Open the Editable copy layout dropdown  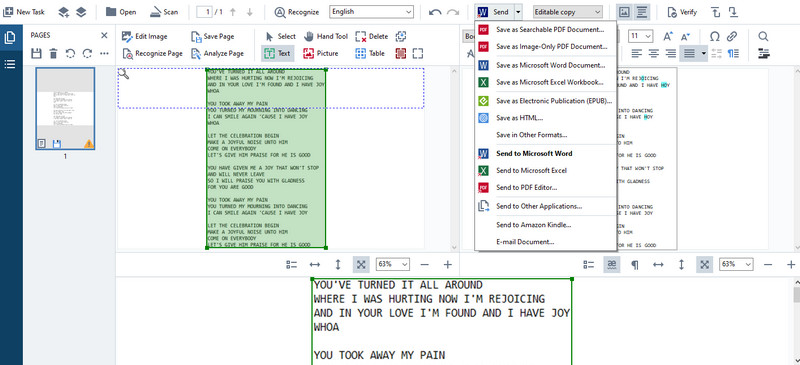pos(567,12)
